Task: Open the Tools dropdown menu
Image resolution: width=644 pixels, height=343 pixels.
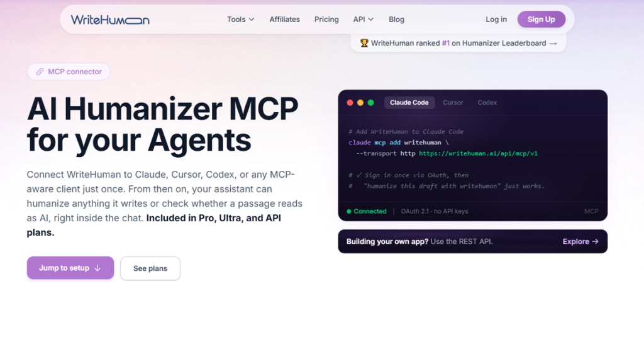Action: 241,19
